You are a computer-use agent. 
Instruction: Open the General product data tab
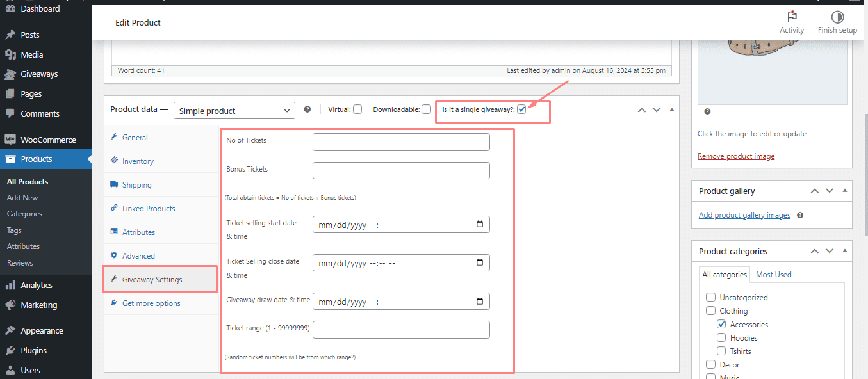click(161, 137)
